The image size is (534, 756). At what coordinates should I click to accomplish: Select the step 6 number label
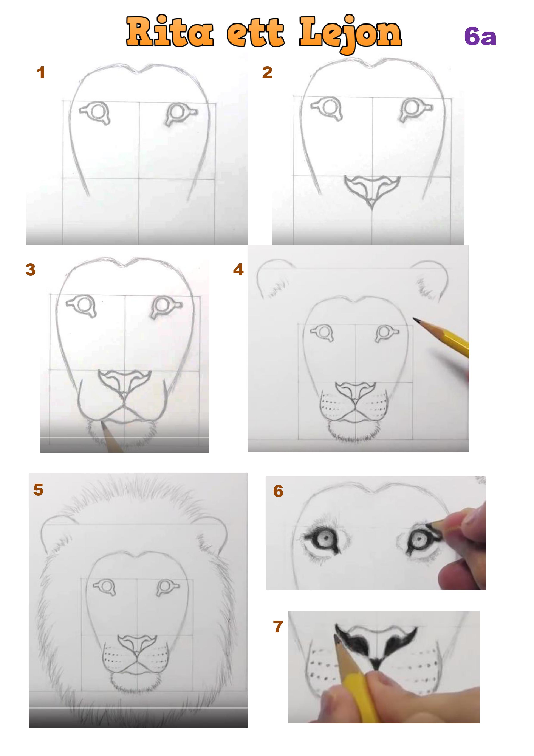click(278, 491)
